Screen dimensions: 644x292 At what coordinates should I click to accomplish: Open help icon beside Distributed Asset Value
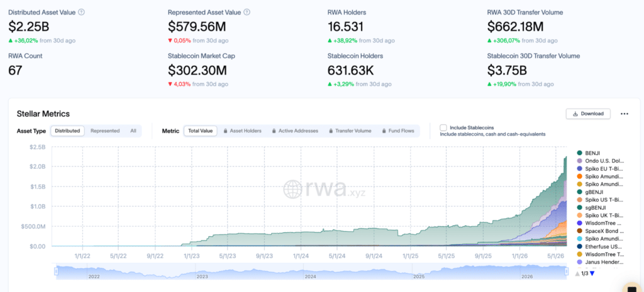click(x=81, y=13)
